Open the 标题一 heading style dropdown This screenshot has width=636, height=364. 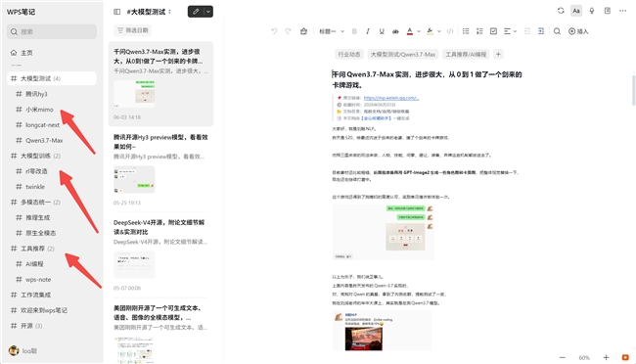pos(332,31)
